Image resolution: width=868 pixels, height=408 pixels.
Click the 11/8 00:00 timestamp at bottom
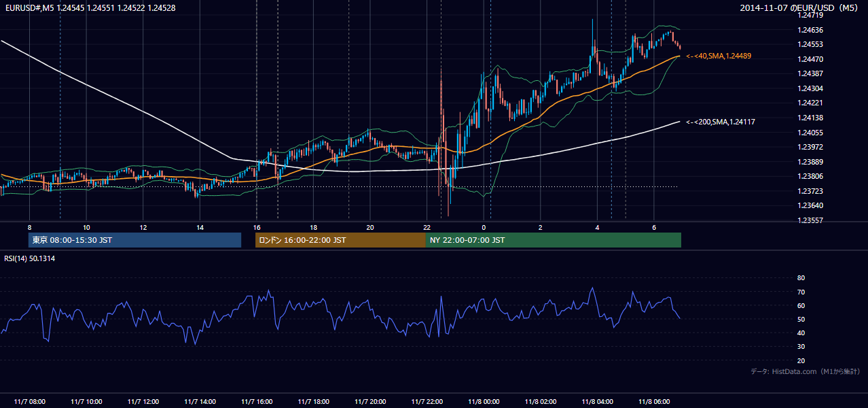click(484, 402)
